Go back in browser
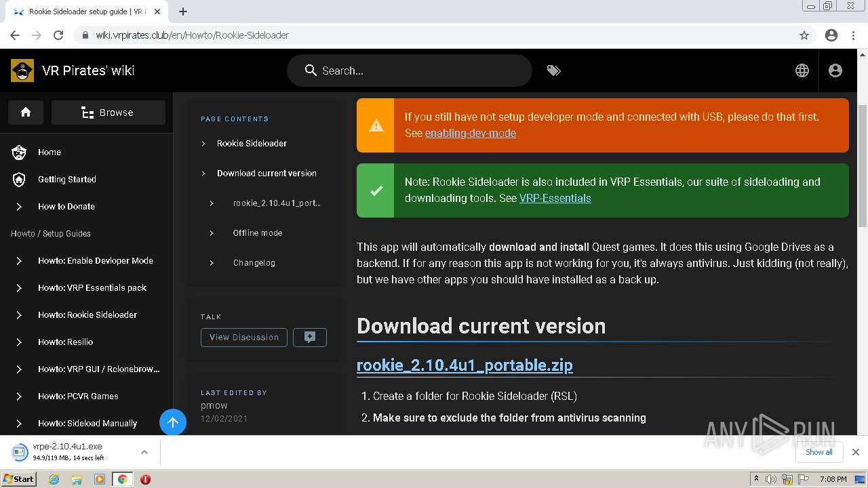Screen dimensions: 868x488 (x=15, y=35)
